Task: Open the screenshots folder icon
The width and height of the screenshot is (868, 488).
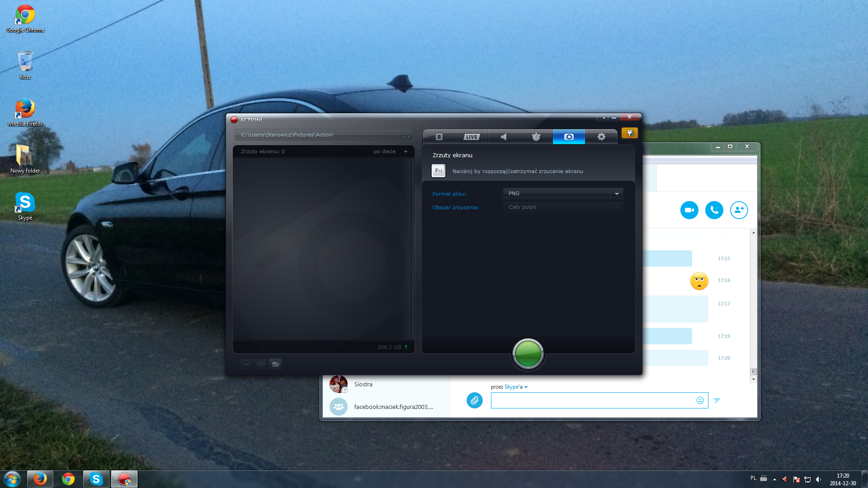Action: tap(275, 364)
